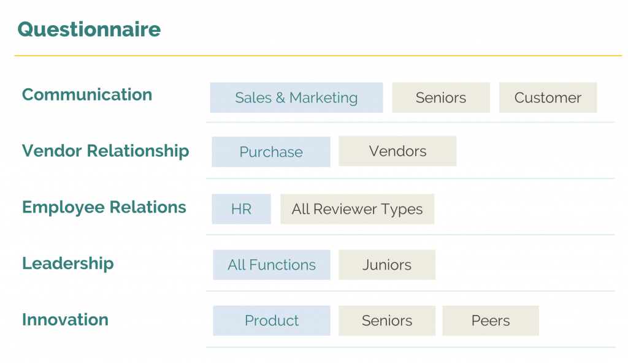The image size is (628, 364).
Task: Open the Employee Relations category heading
Action: point(104,208)
